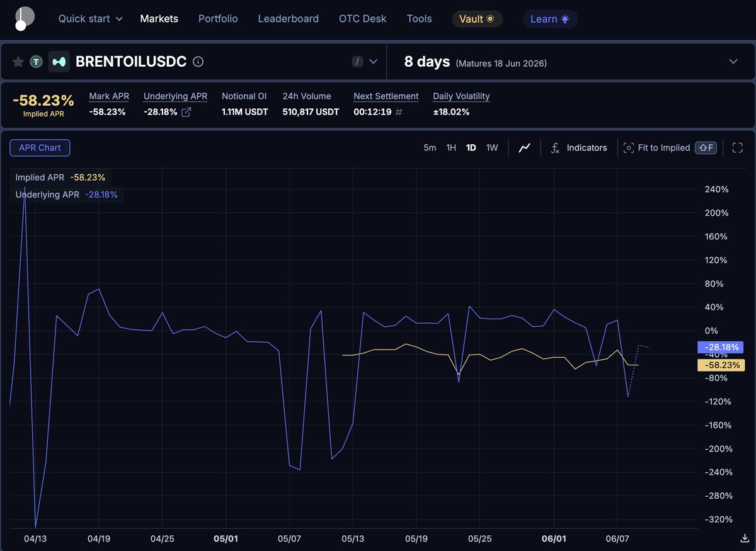The width and height of the screenshot is (756, 551).
Task: Open the Portfolio page
Action: (x=218, y=19)
